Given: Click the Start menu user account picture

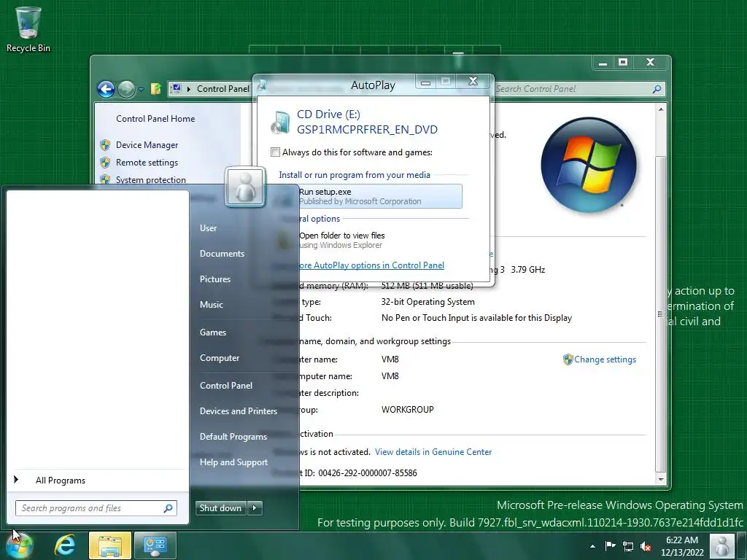Looking at the screenshot, I should tap(245, 187).
